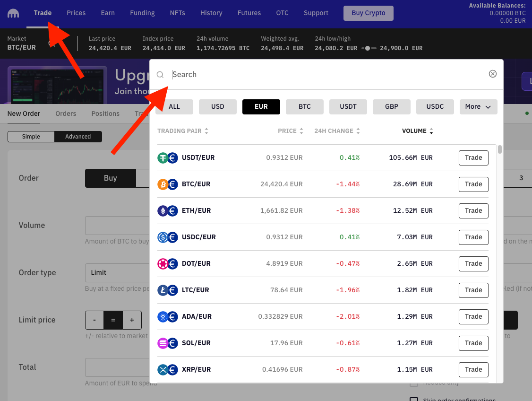Click the ADA/EUR coin pair icon

coord(168,317)
